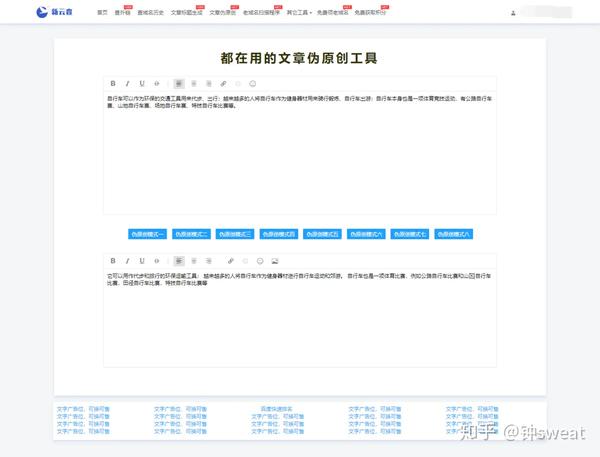Toggle underline in the lower result editor

(x=142, y=261)
